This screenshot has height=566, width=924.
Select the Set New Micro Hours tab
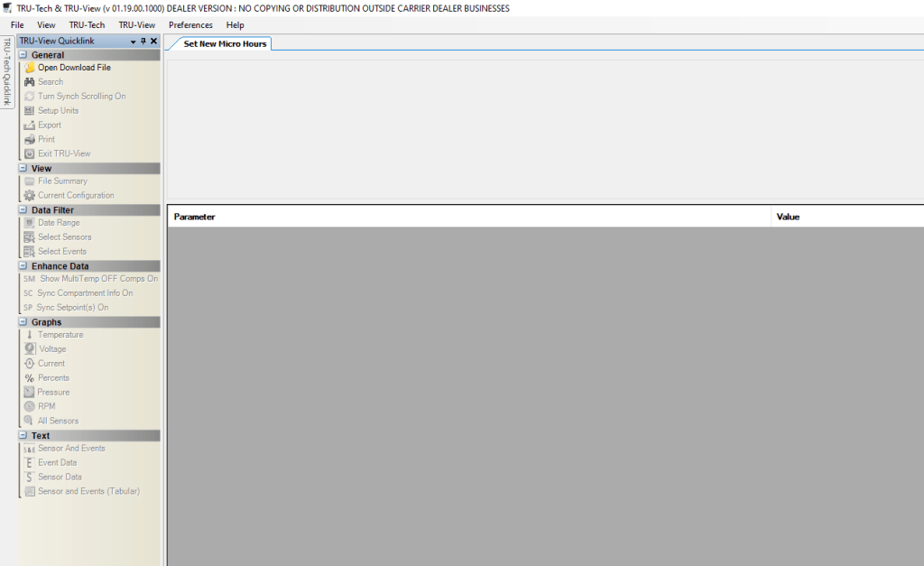point(225,43)
